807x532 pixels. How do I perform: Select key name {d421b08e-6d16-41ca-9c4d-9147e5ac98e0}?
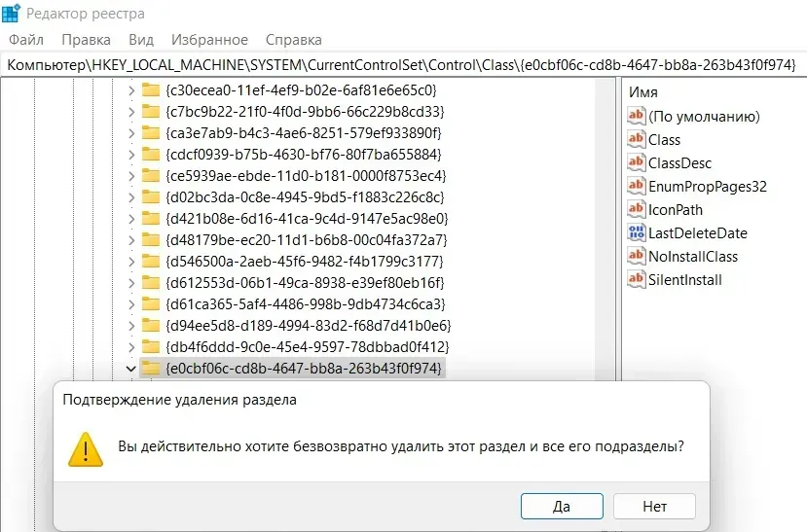[307, 219]
